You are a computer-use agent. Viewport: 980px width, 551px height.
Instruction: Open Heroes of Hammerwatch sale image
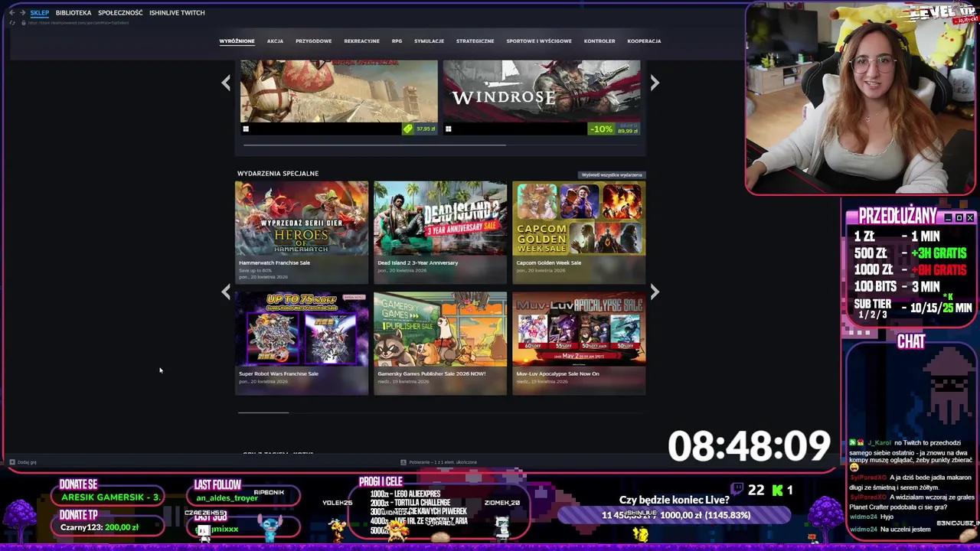pyautogui.click(x=302, y=218)
